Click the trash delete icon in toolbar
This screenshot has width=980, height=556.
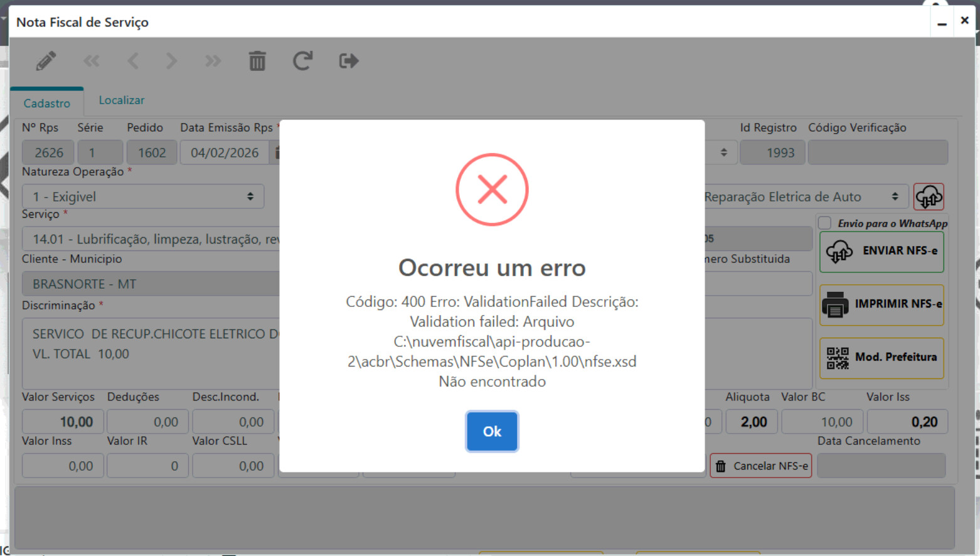click(x=257, y=61)
